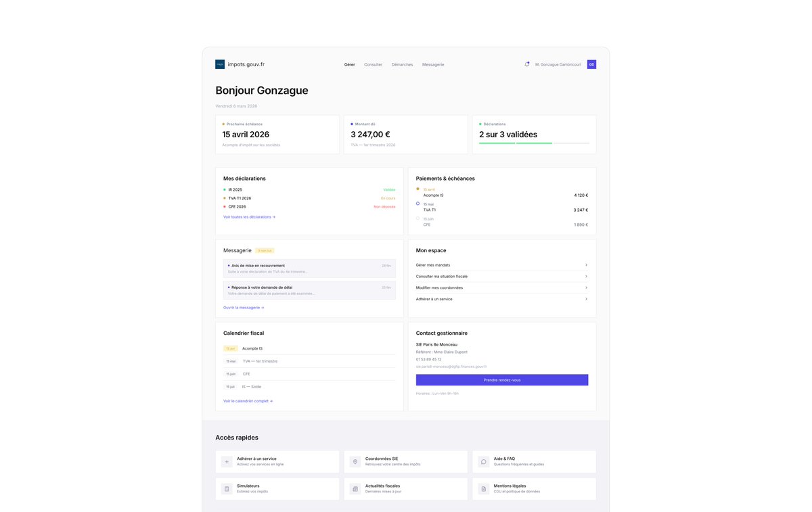Open the Démarches menu
Screen dimensions: 812x512
coord(402,64)
